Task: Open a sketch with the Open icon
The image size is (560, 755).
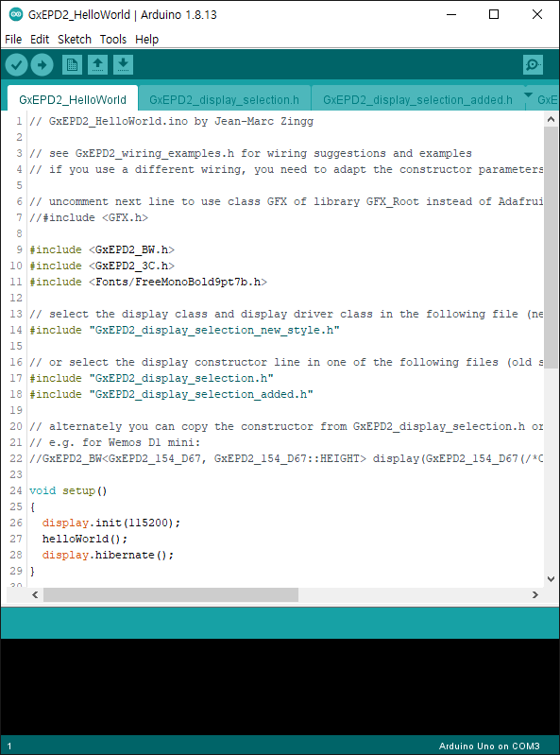Action: click(97, 64)
